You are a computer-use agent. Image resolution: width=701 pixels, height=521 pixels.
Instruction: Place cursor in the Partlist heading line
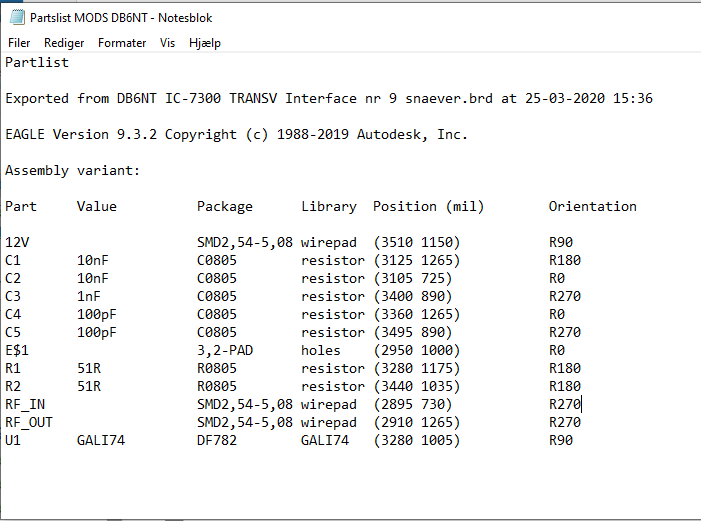click(x=37, y=63)
